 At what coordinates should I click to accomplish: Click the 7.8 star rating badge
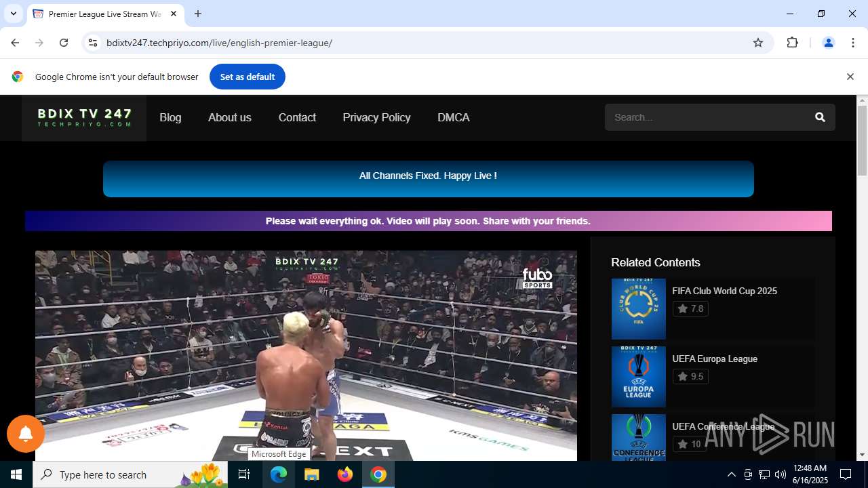tap(690, 308)
